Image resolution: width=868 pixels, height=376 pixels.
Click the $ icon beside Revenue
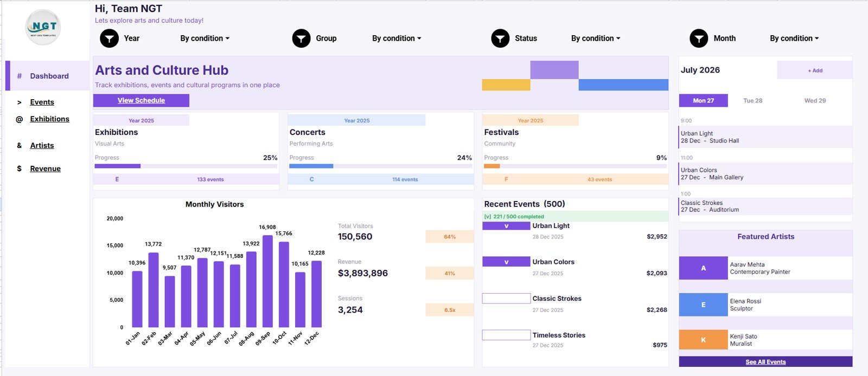pos(20,169)
